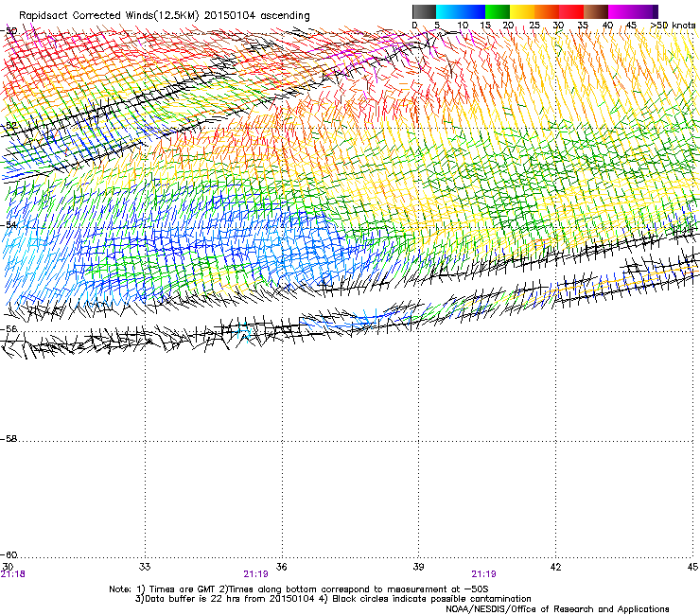Click the '>50 knots' legend label
700x615 pixels.
click(673, 26)
